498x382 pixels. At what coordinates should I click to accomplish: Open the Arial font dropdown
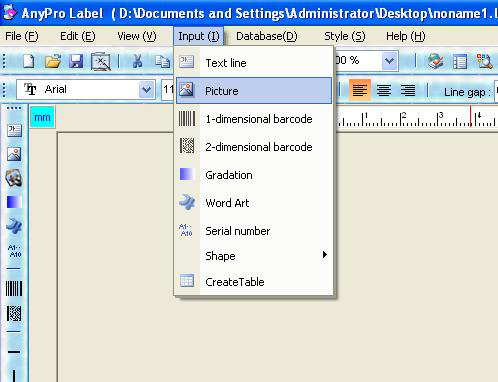(146, 90)
